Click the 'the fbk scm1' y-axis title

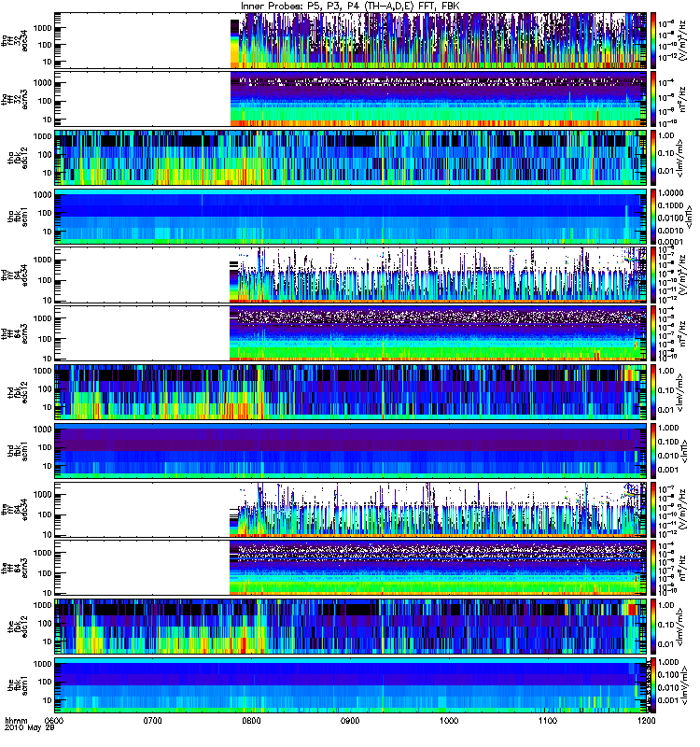[x=18, y=685]
